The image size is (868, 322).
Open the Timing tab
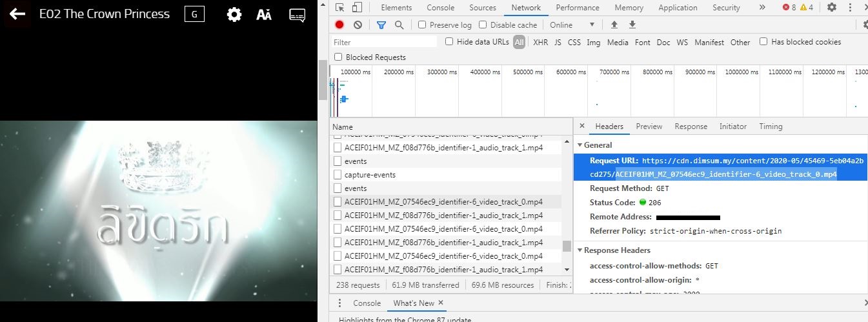click(x=771, y=126)
